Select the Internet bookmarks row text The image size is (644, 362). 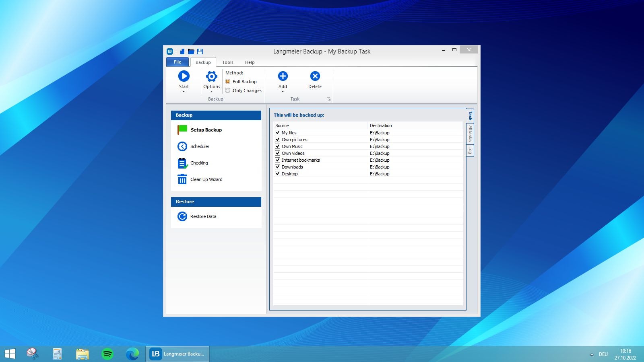(301, 160)
